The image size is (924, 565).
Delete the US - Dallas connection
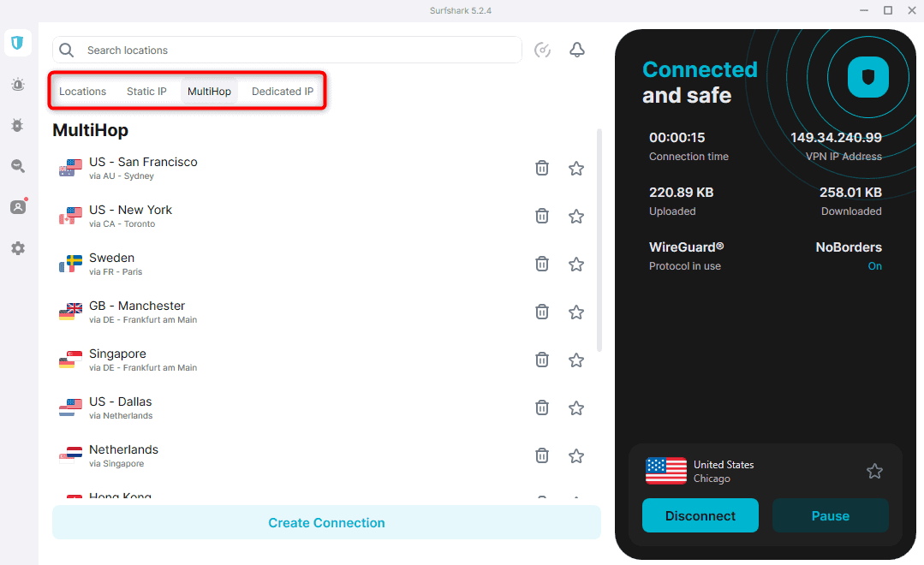[541, 407]
